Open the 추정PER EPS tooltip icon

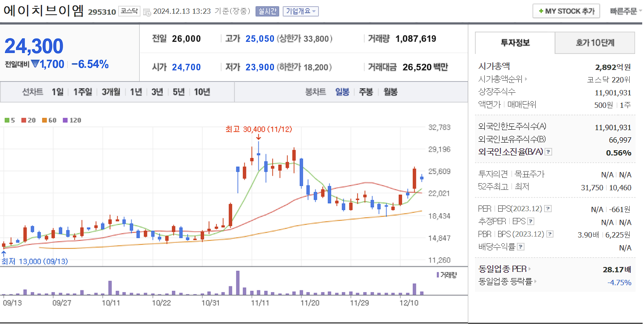531,221
